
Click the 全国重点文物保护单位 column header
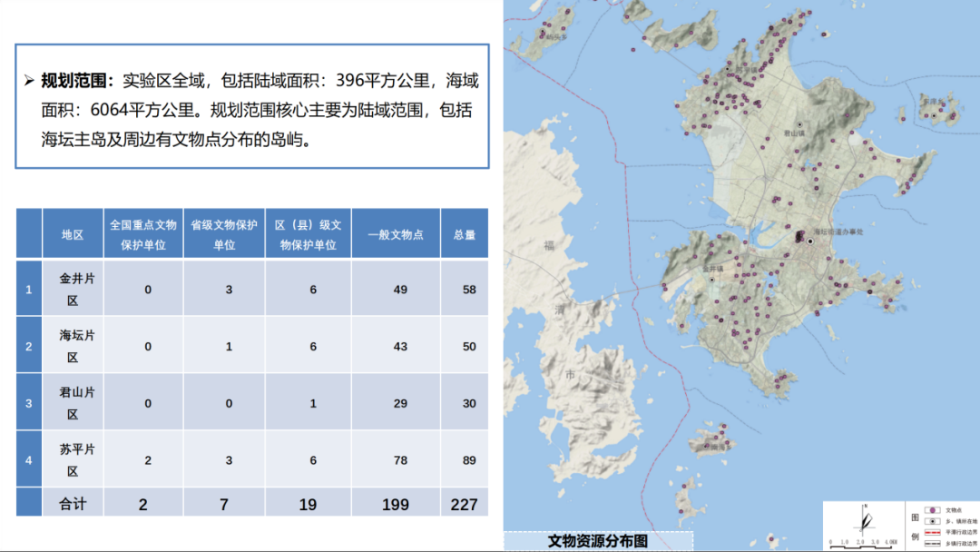(143, 234)
